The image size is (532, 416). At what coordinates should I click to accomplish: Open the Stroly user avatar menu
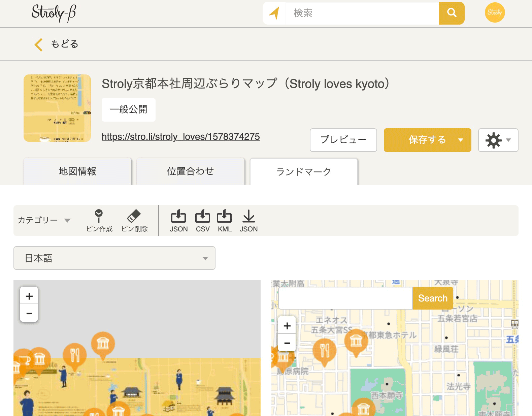coord(494,13)
